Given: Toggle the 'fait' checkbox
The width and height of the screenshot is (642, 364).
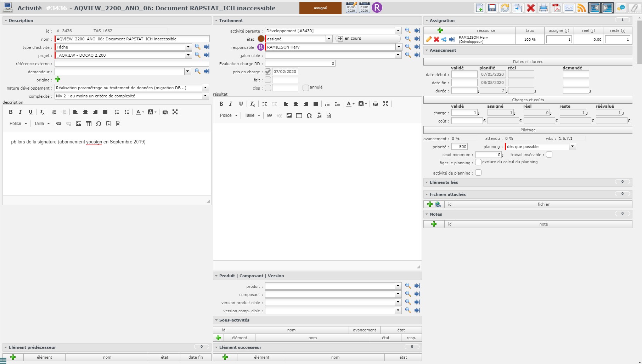Looking at the screenshot, I should point(268,80).
